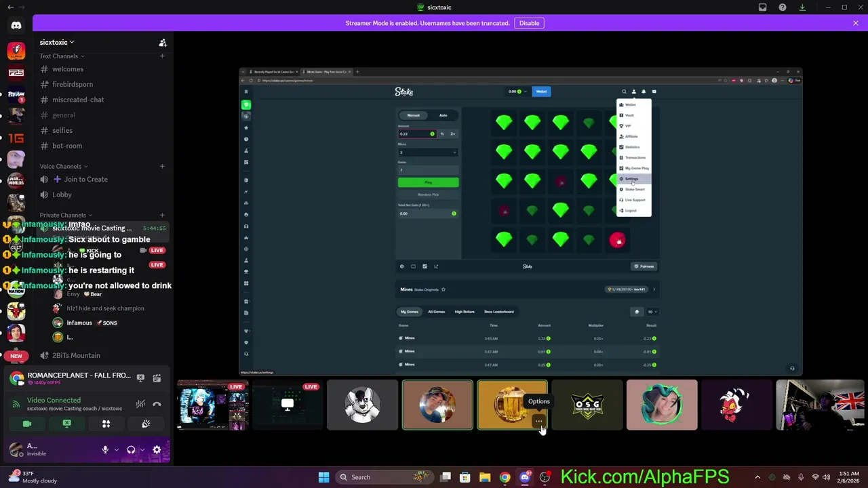Select the second LIVE stream tile
868x488 pixels.
pyautogui.click(x=288, y=405)
